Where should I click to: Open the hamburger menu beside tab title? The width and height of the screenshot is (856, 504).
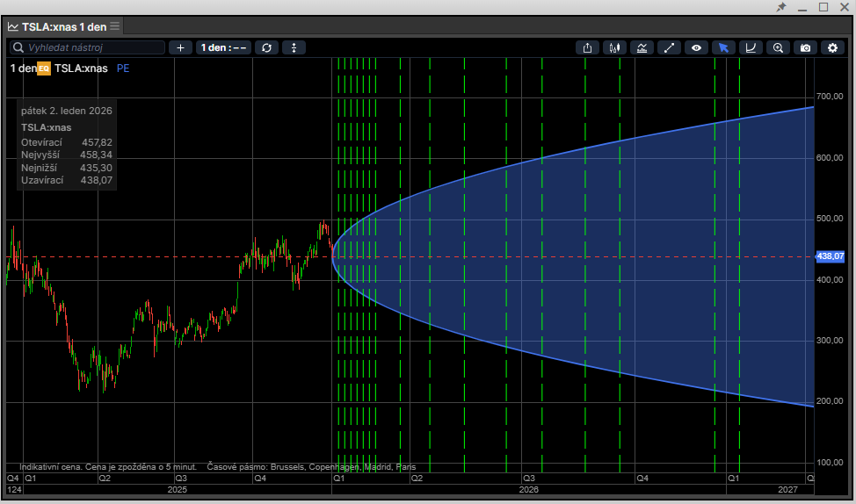point(115,26)
